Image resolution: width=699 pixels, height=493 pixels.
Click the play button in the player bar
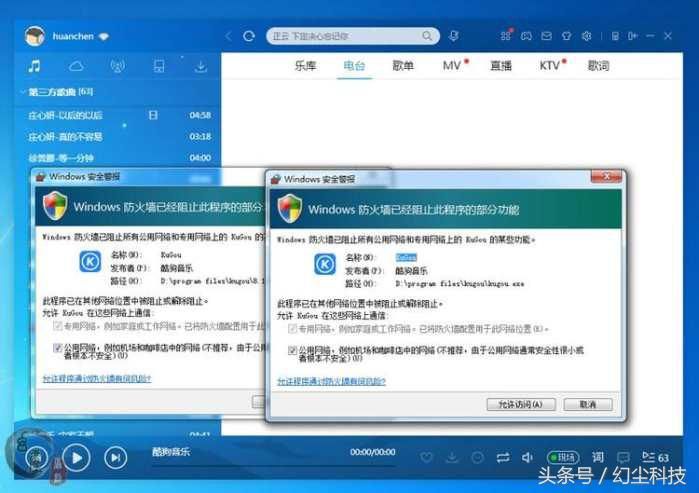(76, 457)
